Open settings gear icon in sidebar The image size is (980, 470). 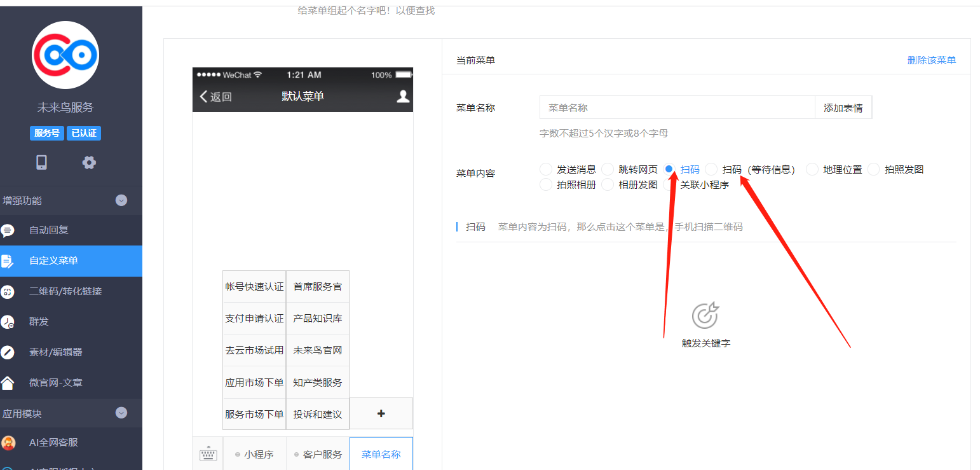[89, 162]
